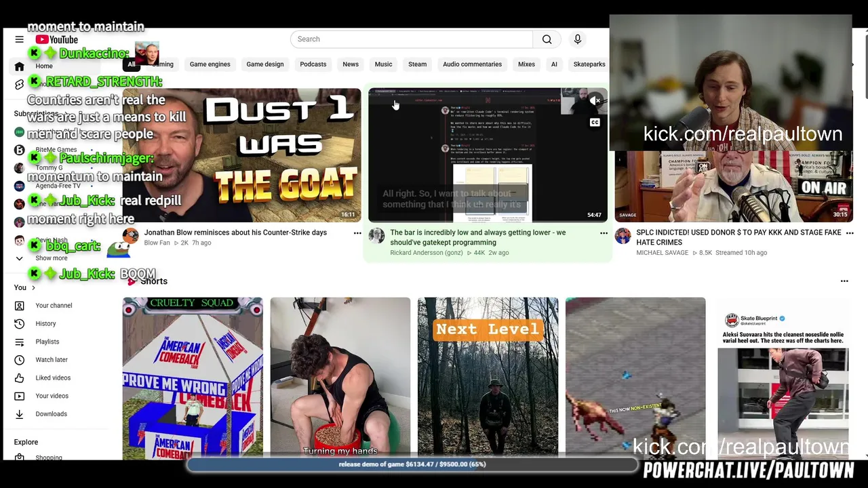
Task: Open the gatekept programming video title
Action: point(478,237)
